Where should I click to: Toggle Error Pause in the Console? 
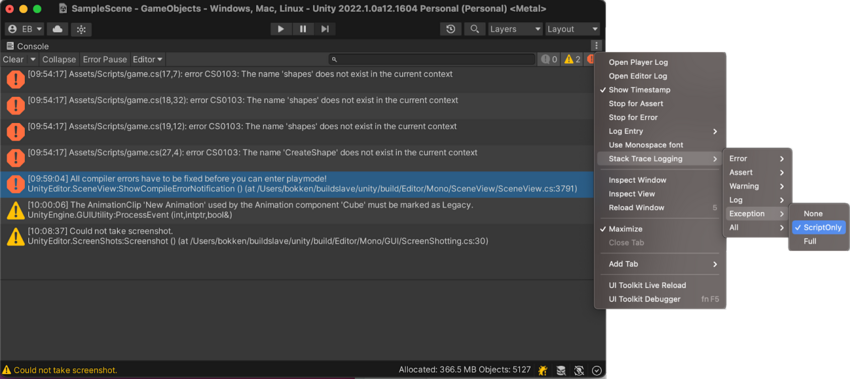pyautogui.click(x=105, y=60)
